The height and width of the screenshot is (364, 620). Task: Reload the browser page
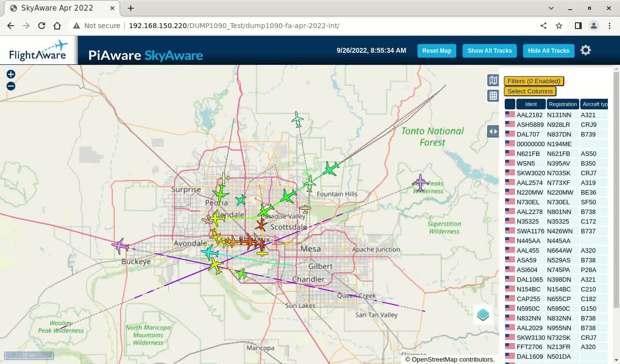[42, 26]
